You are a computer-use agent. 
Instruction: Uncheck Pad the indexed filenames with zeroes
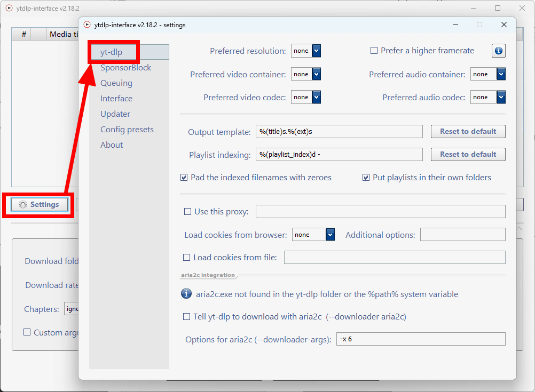click(184, 178)
